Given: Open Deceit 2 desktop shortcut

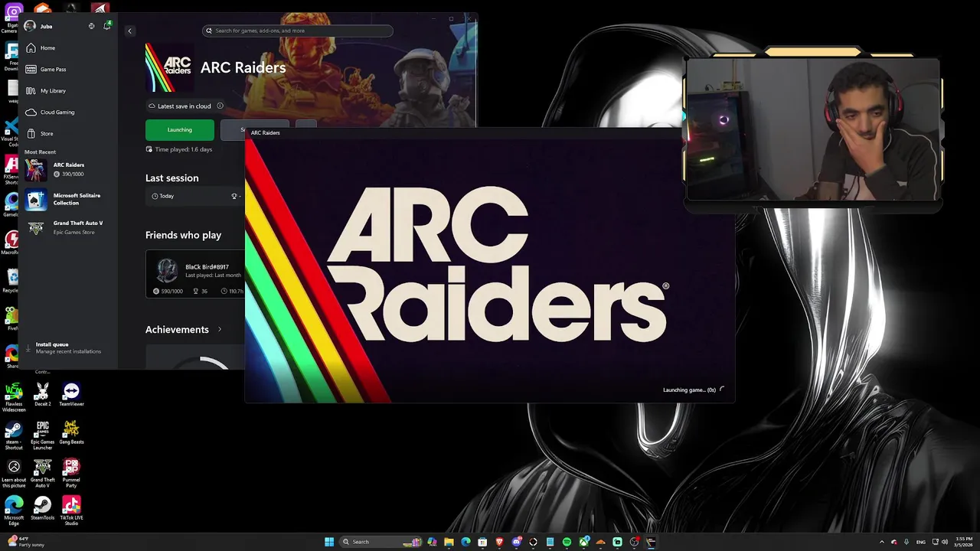Looking at the screenshot, I should pyautogui.click(x=42, y=395).
